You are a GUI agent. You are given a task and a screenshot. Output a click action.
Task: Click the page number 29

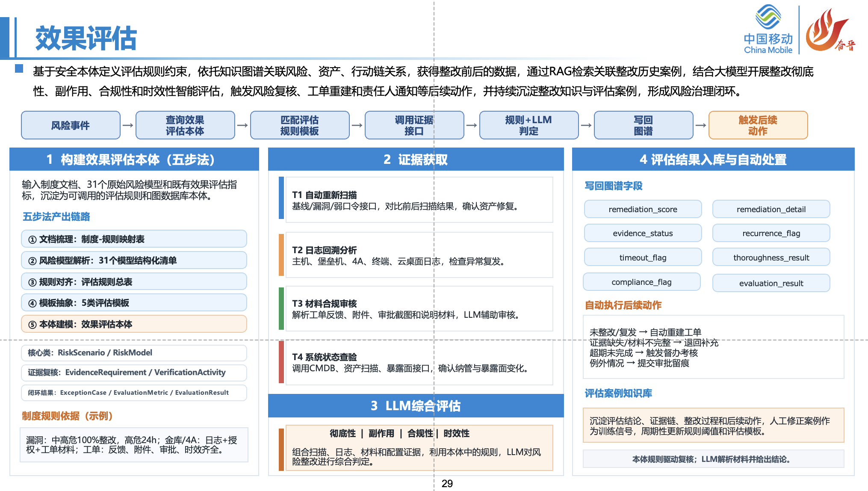447,483
